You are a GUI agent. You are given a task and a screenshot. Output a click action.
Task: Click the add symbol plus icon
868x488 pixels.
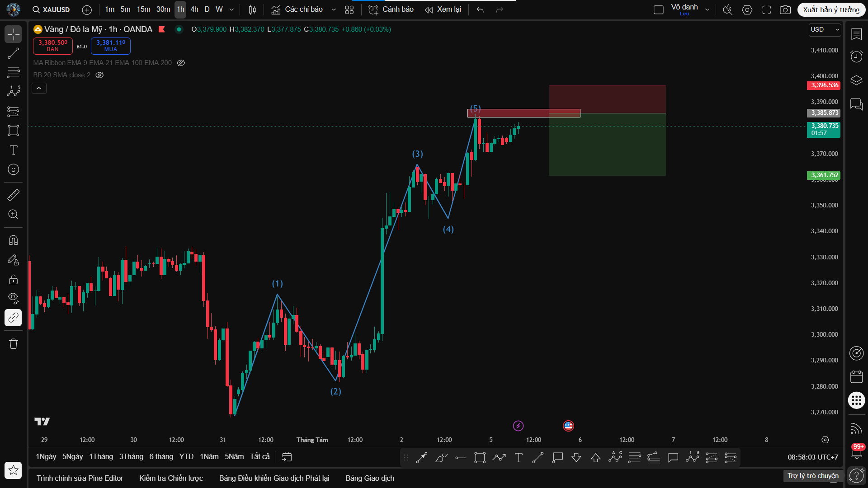[x=87, y=9]
